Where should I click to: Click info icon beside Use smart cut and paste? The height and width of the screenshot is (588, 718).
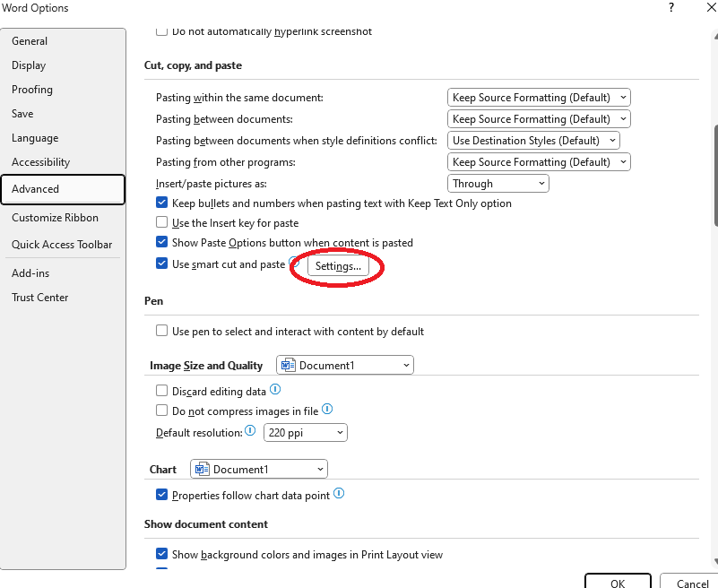click(294, 263)
